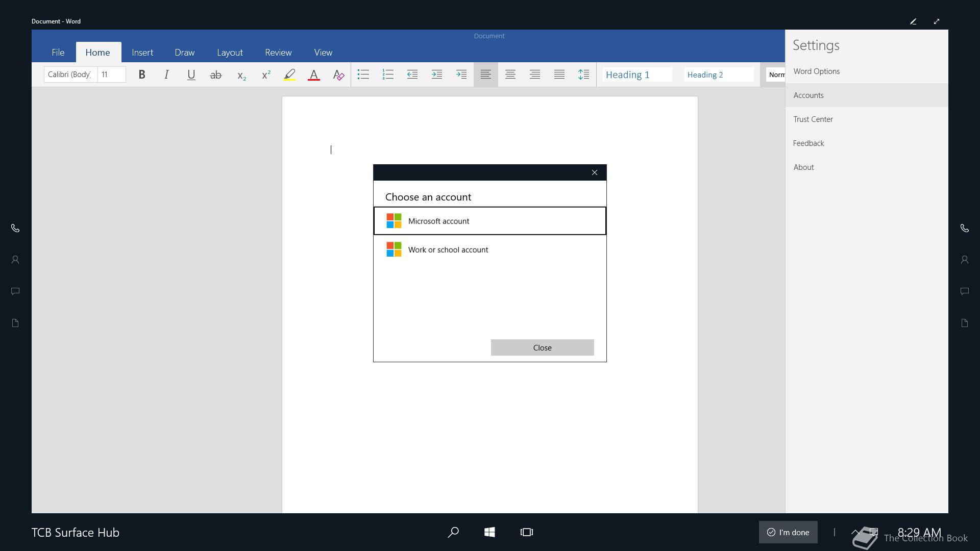
Task: Open right-side chat message icon
Action: pyautogui.click(x=965, y=291)
